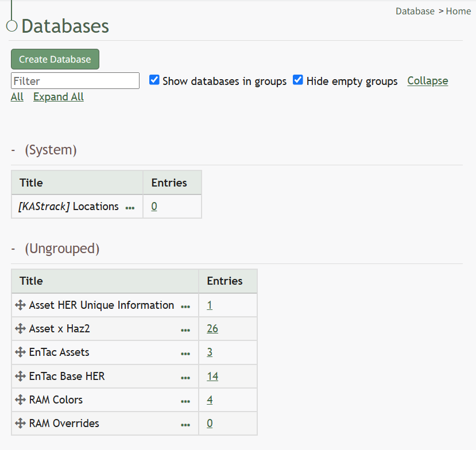Collapse the (System) group
476x450 pixels.
coord(13,150)
